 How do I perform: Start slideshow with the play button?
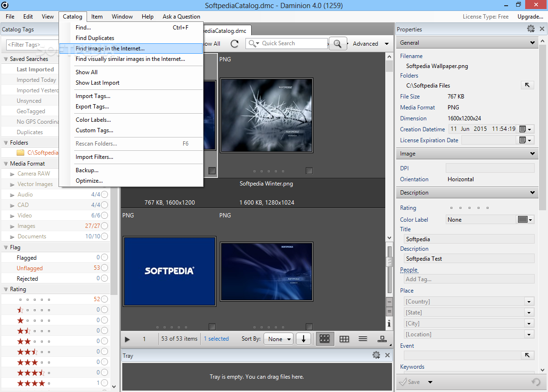[x=127, y=339]
